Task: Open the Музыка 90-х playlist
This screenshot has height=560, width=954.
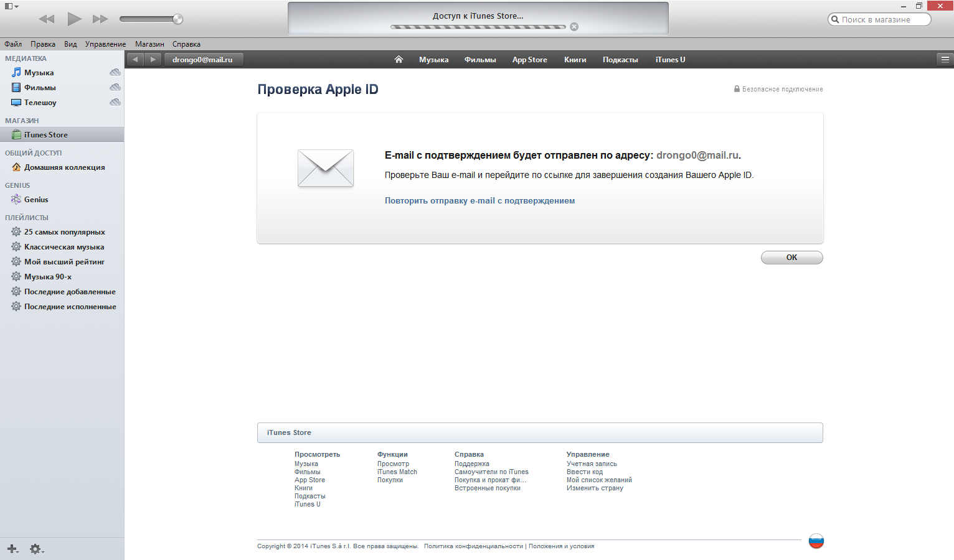Action: 47,277
